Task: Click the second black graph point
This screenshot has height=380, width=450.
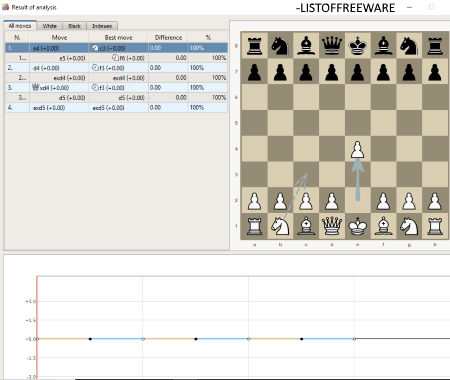Action: (x=196, y=339)
